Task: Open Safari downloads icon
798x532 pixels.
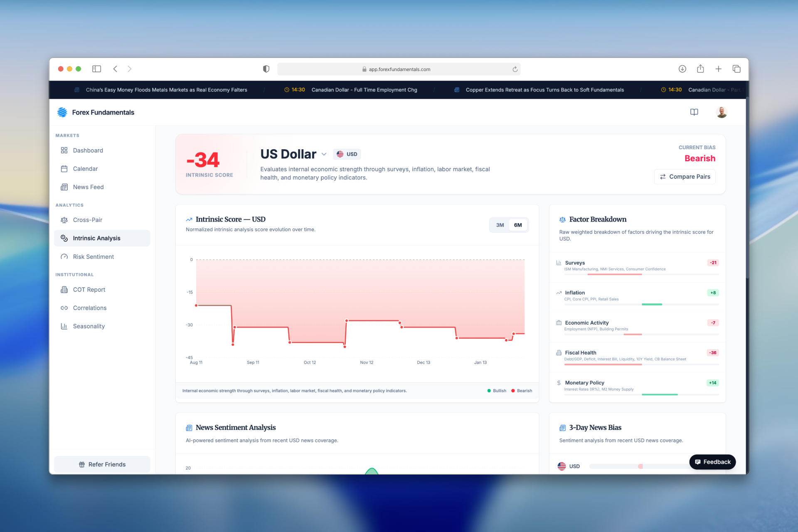Action: pos(682,69)
